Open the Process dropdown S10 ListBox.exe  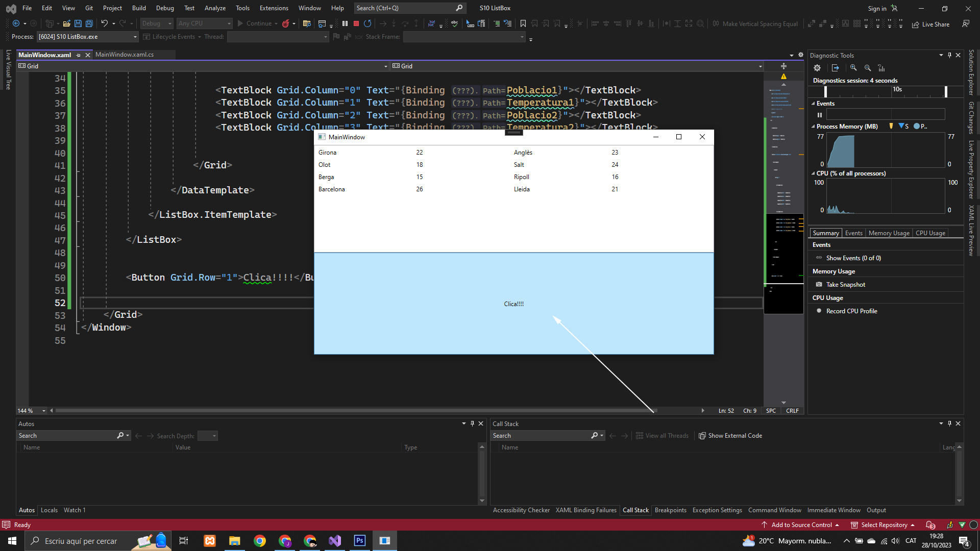(x=135, y=37)
